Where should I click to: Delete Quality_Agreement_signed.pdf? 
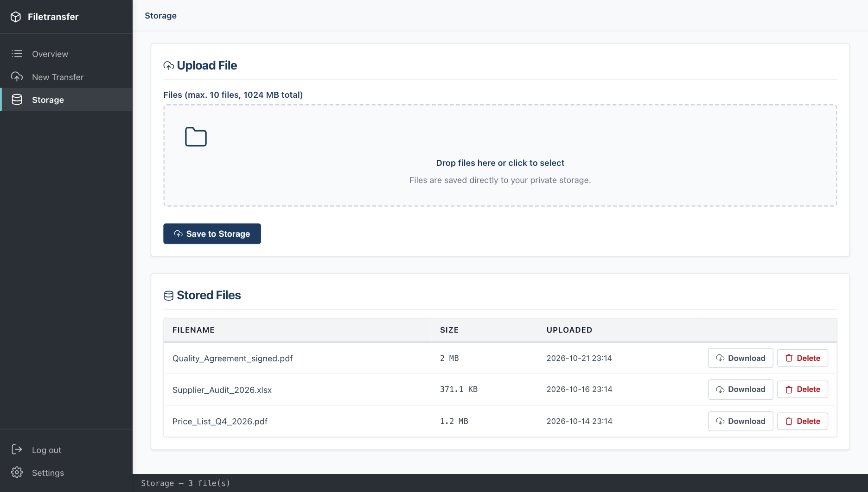[x=802, y=358]
